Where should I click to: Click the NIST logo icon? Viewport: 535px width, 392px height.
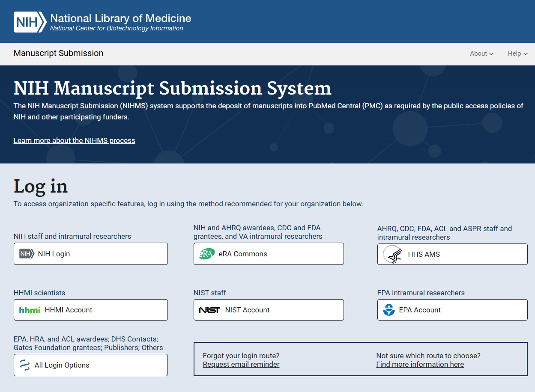click(x=210, y=310)
